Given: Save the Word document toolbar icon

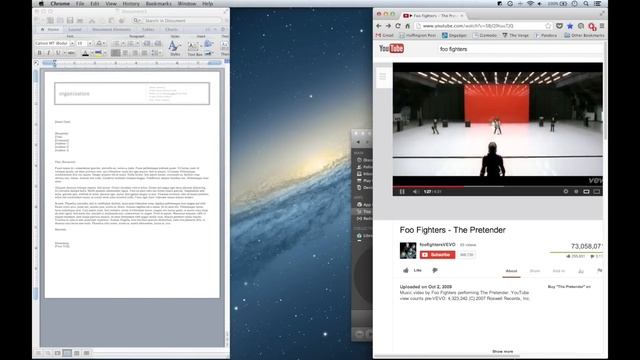Looking at the screenshot, I should coord(70,20).
